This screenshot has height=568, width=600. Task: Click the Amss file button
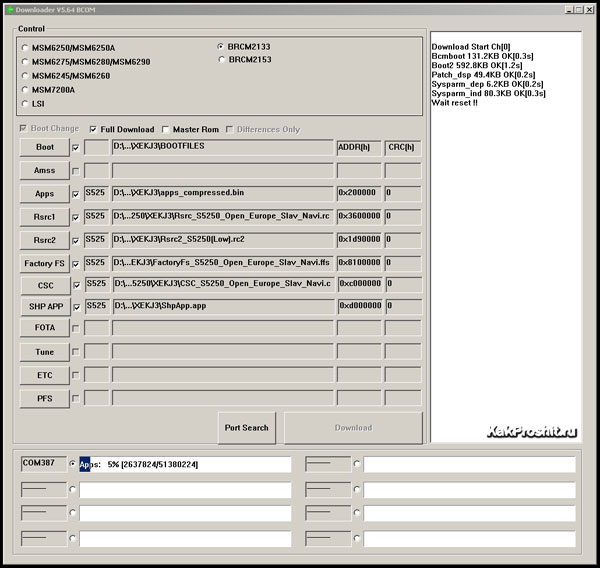point(44,171)
